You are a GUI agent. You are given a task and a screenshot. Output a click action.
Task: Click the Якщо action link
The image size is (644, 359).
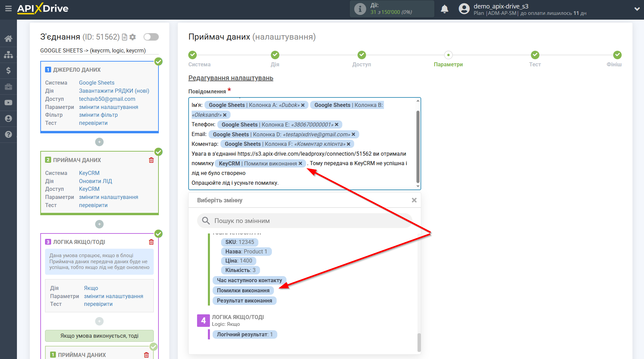[91, 288]
